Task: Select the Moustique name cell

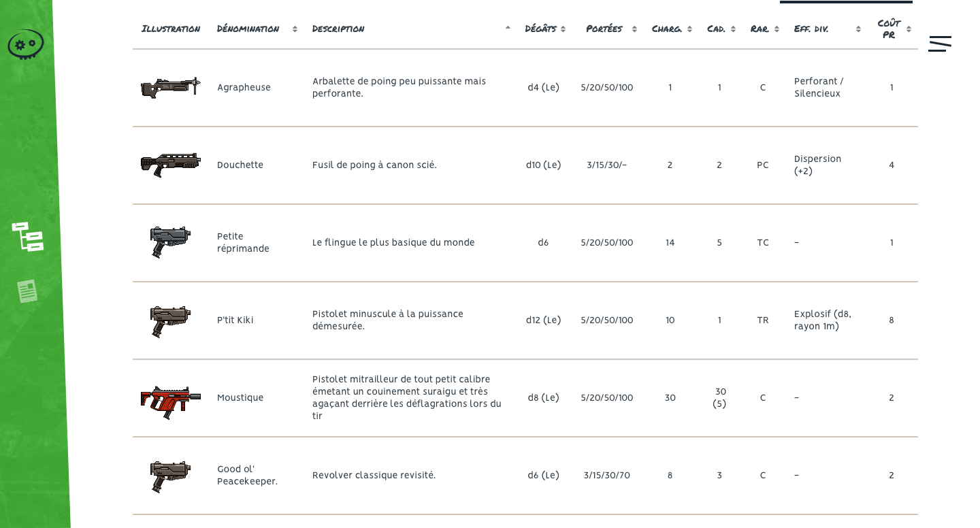Action: coord(240,398)
